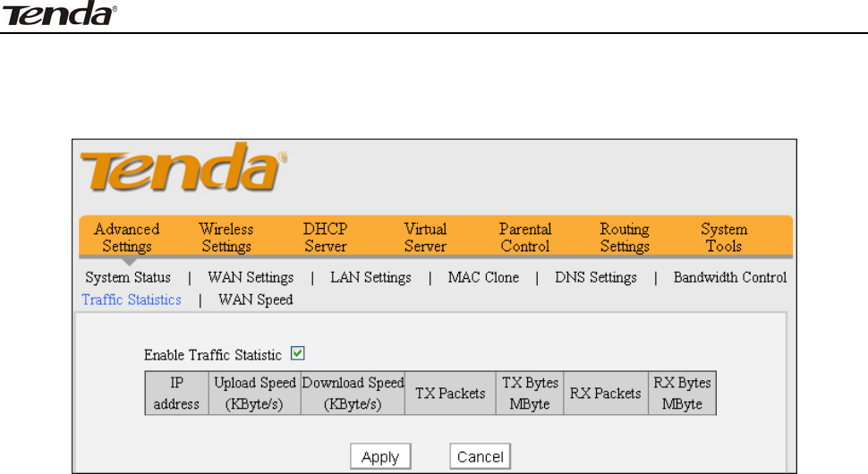Screen dimensions: 868x474
Task: Click the Cancel button
Action: pyautogui.click(x=480, y=457)
